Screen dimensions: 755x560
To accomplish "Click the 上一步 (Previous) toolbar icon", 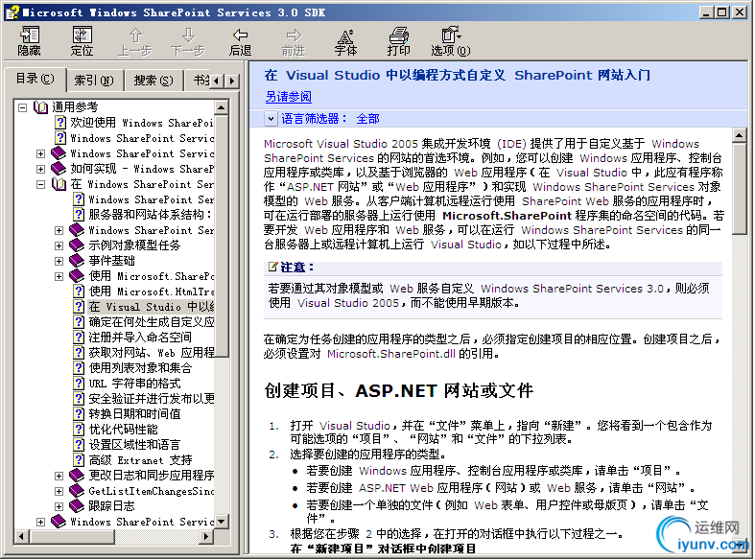I will (x=135, y=41).
